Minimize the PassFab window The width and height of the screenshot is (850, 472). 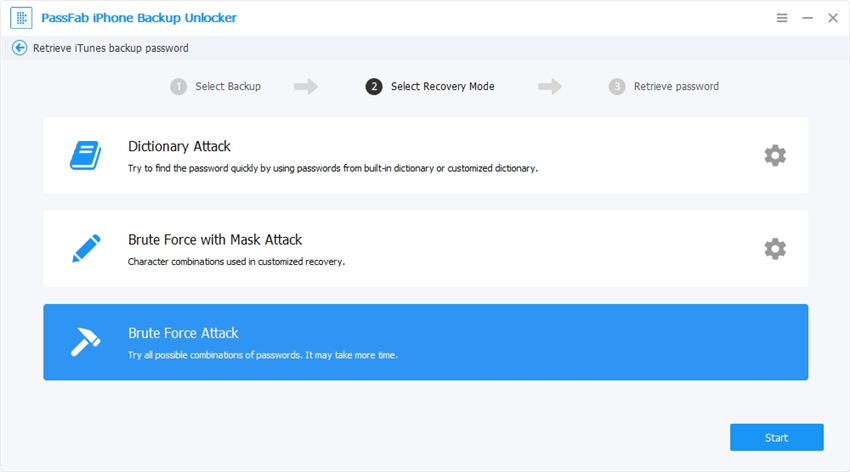(x=806, y=19)
